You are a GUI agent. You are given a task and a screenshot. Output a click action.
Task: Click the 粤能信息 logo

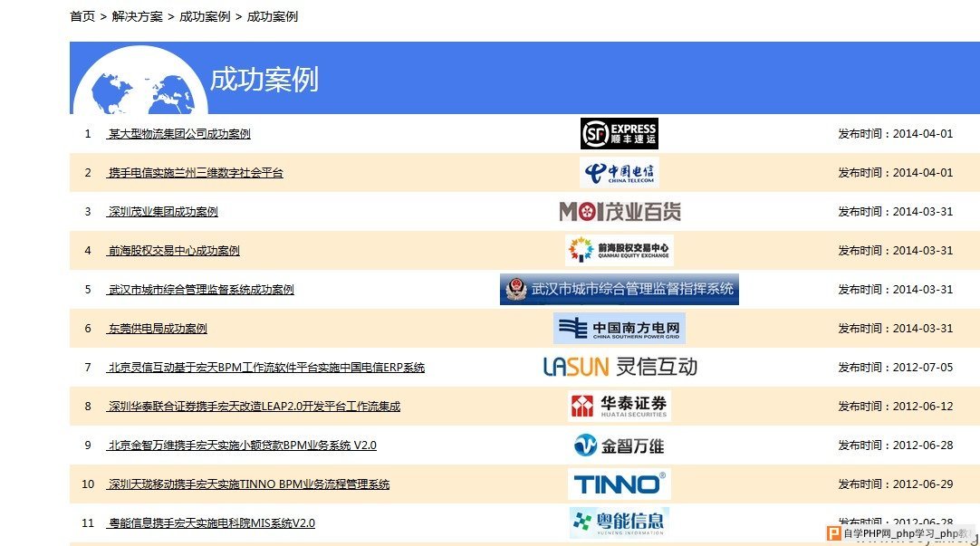coord(620,522)
